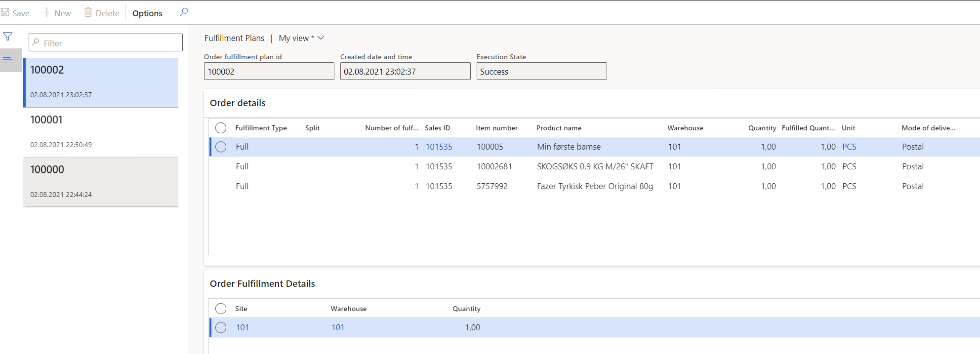Click Number of fulfillments column header
The width and height of the screenshot is (980, 354).
392,128
